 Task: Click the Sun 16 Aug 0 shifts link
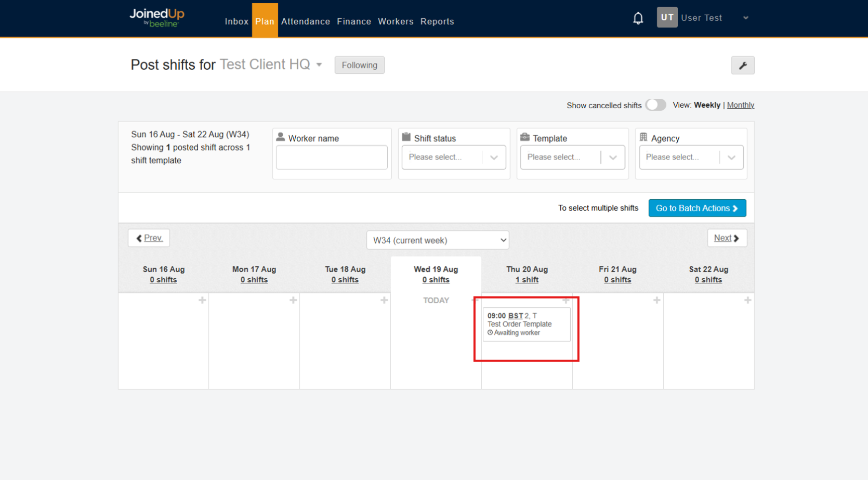(163, 280)
